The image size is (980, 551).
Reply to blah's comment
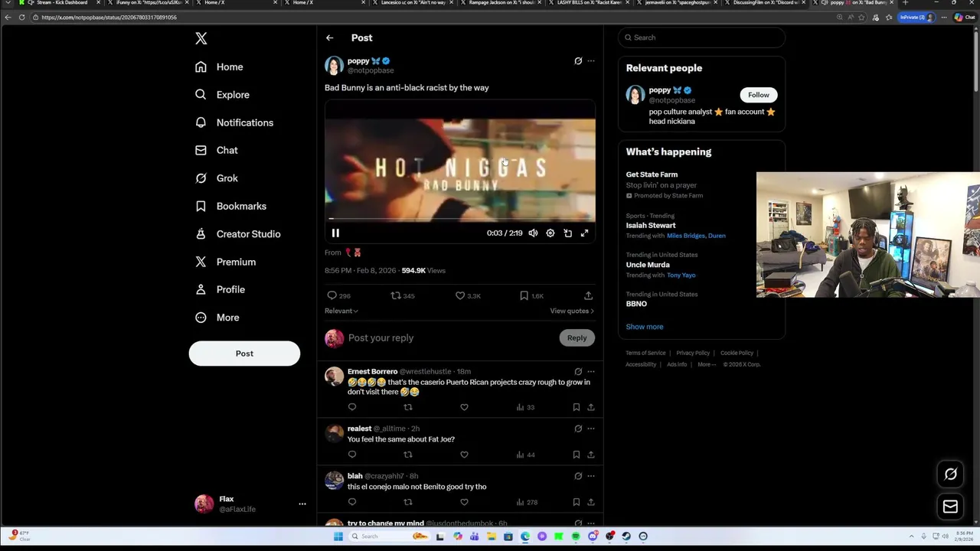[352, 502]
